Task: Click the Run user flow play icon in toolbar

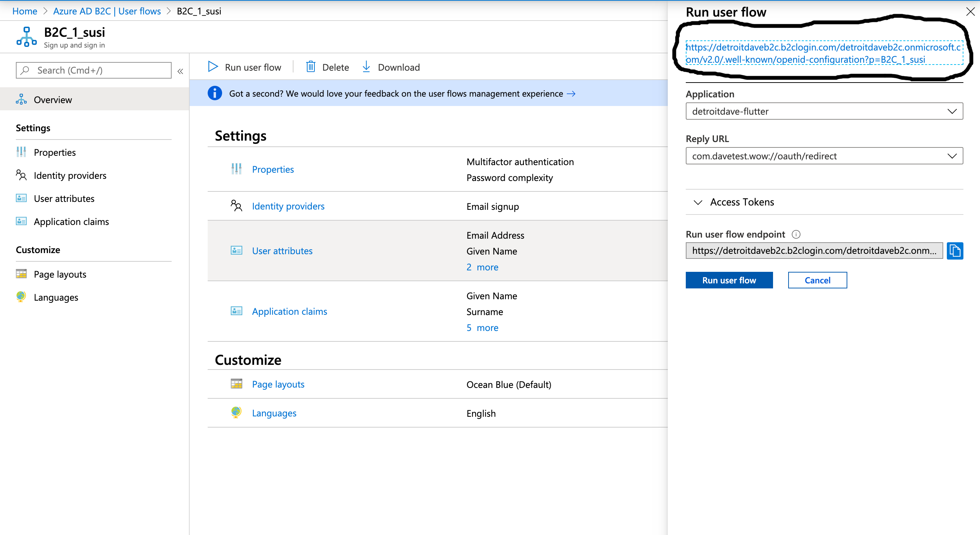Action: click(213, 67)
